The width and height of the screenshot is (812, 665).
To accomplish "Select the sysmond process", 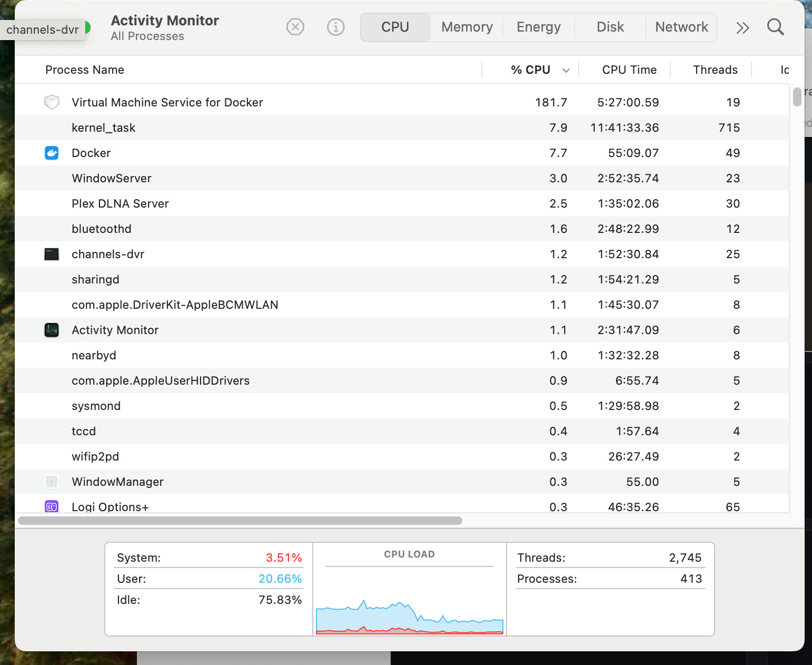I will click(96, 406).
